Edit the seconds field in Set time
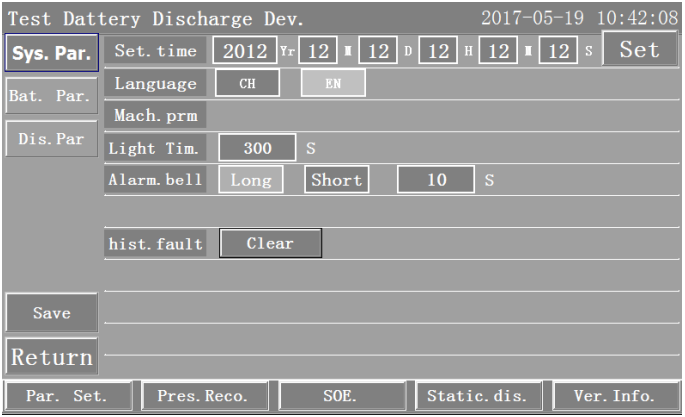Image resolution: width=685 pixels, height=417 pixels. coord(555,49)
